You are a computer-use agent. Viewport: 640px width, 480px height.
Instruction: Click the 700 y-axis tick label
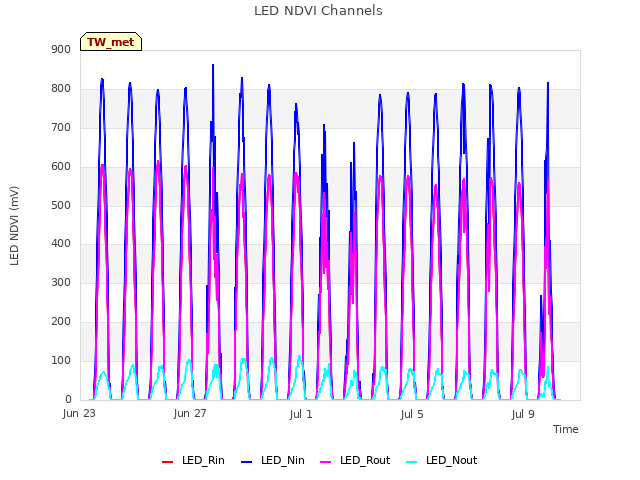pyautogui.click(x=61, y=127)
